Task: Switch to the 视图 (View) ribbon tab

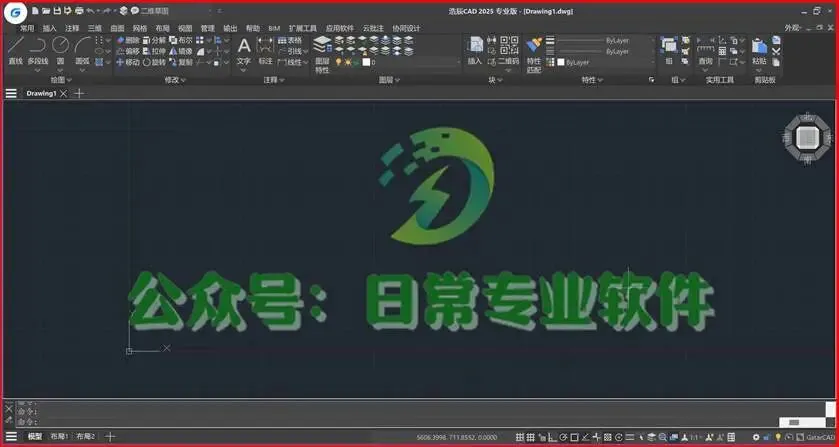Action: (185, 28)
